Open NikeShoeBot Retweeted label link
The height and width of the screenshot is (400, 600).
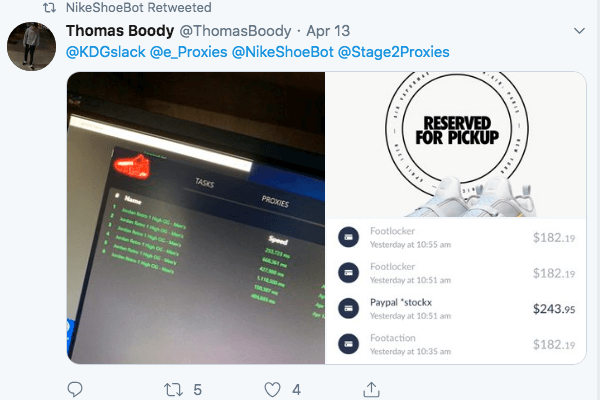(139, 7)
